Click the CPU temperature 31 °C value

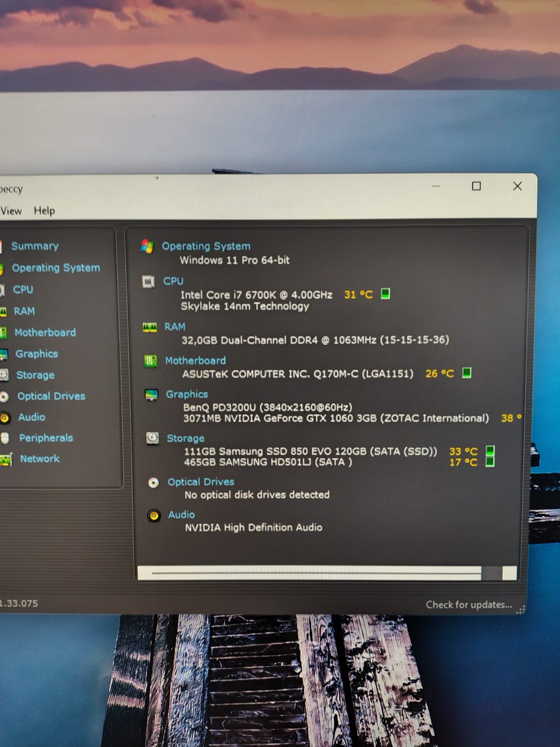pyautogui.click(x=358, y=295)
